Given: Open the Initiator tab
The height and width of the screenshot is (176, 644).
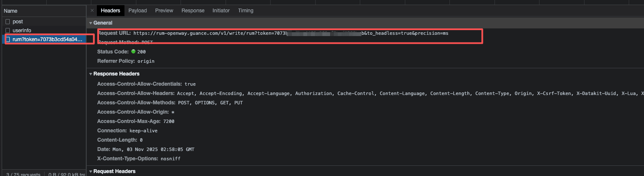Looking at the screenshot, I should point(221,11).
